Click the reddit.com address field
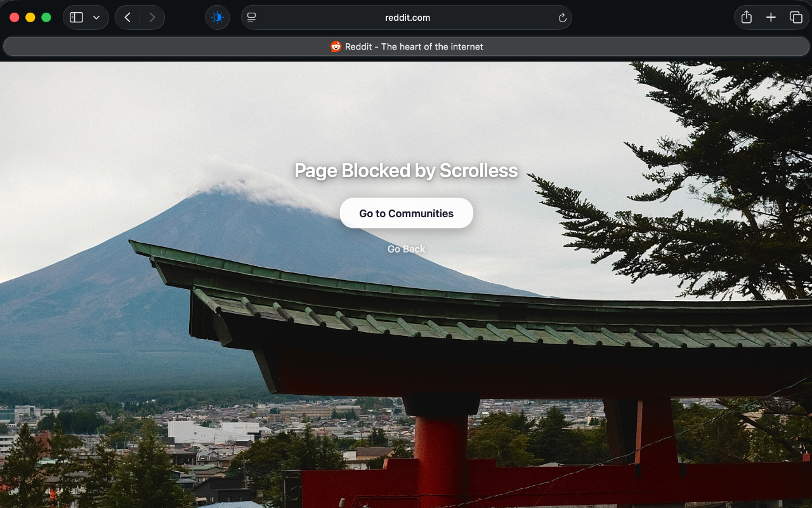This screenshot has width=812, height=508. (407, 18)
